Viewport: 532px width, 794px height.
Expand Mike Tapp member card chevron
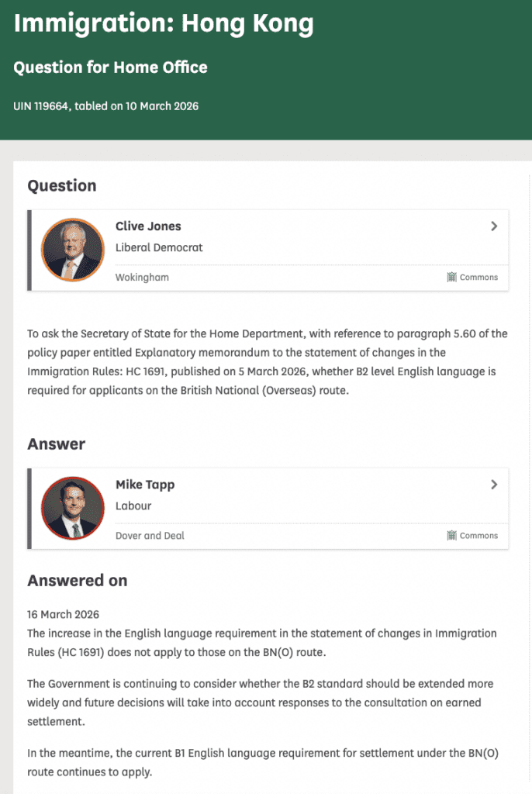point(494,485)
